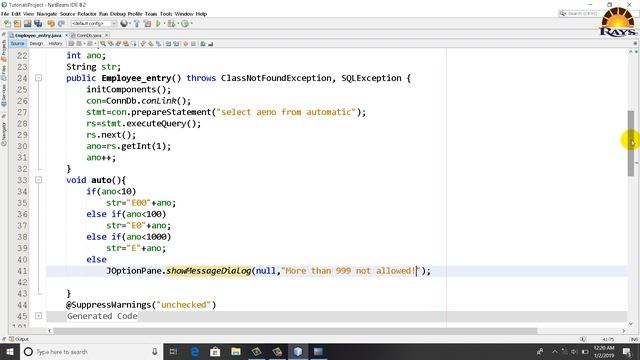Open the default config dropdown
Screen dimensions: 640x360
(x=94, y=24)
